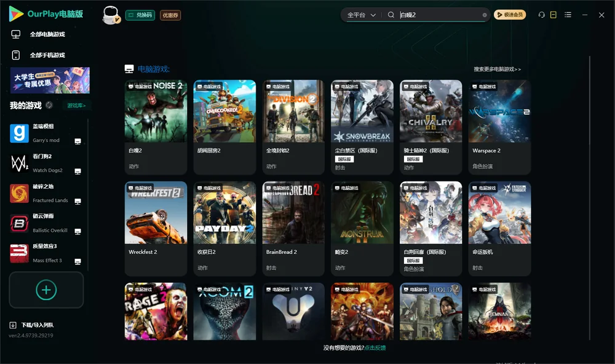This screenshot has height=364, width=615.
Task: Click PC platform icon beside Fractured Lands
Action: pyautogui.click(x=77, y=201)
